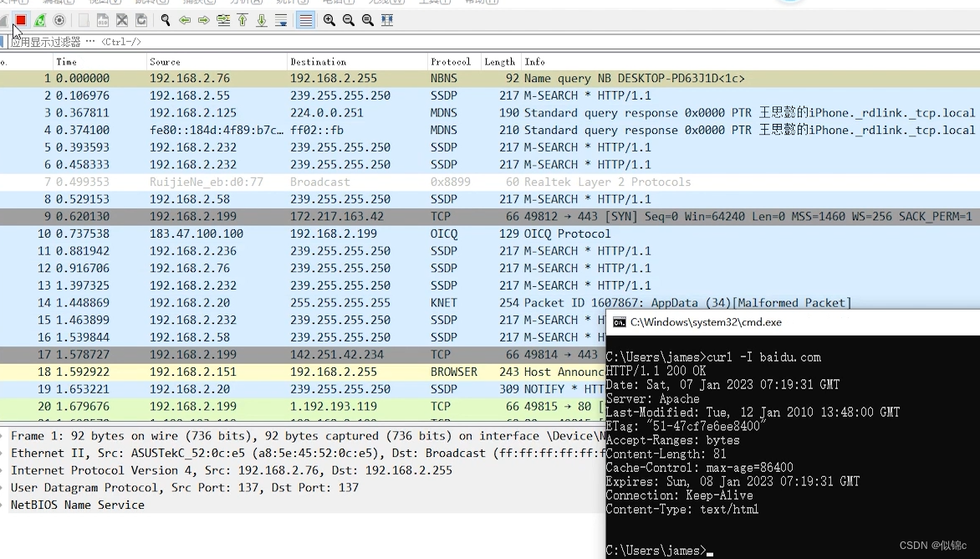Viewport: 980px width, 559px height.
Task: Expand User Datagram Protocol row
Action: [303, 488]
